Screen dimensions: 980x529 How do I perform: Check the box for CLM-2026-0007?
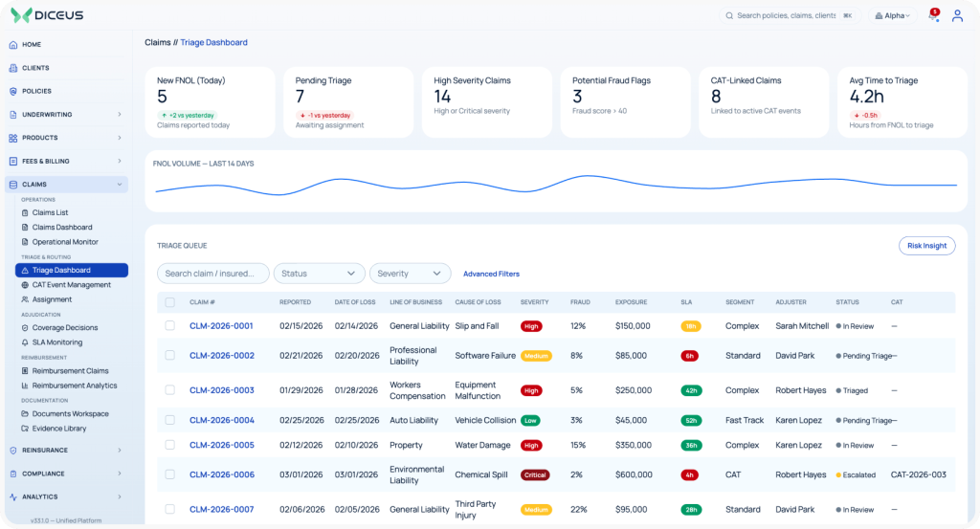click(x=170, y=509)
